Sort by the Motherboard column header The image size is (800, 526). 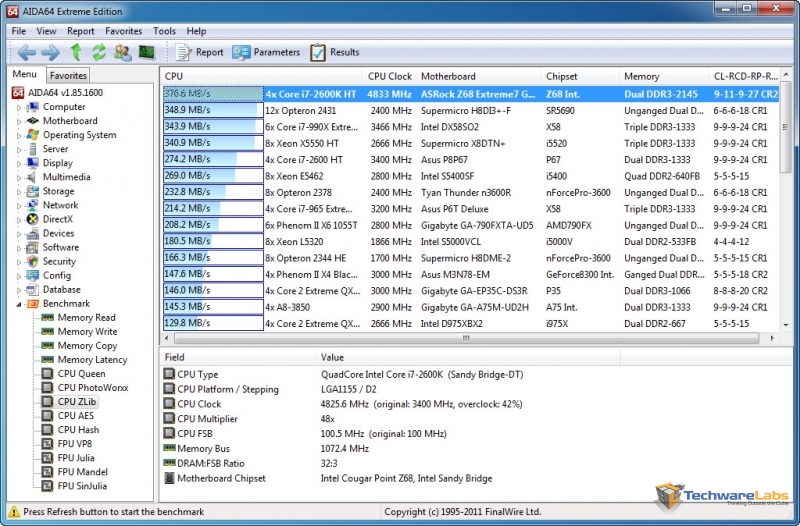pyautogui.click(x=479, y=76)
